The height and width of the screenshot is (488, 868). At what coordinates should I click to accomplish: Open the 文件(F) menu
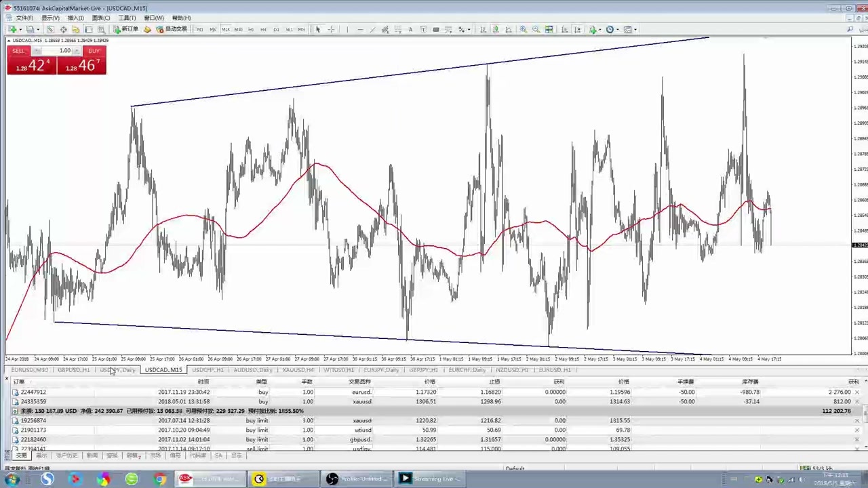point(24,18)
